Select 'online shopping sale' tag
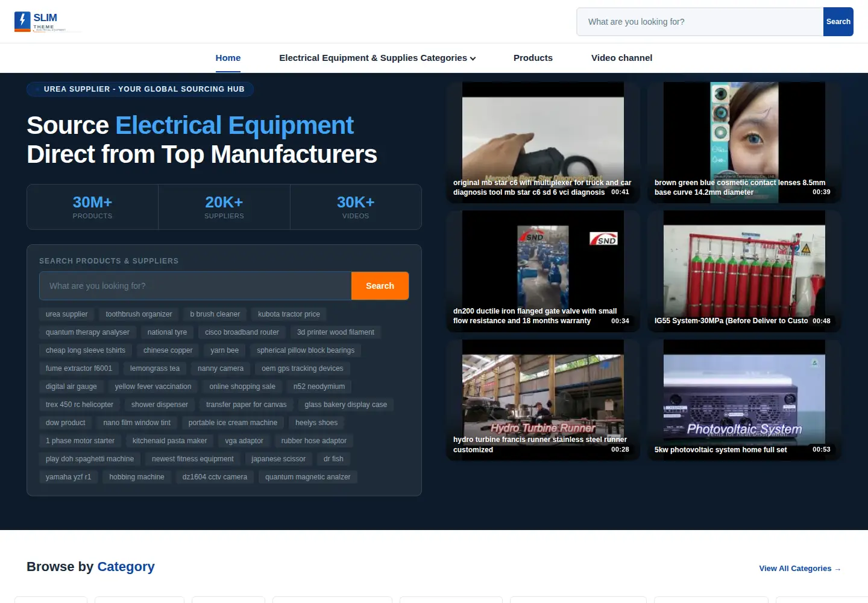Screen dimensions: 868x603 242,387
